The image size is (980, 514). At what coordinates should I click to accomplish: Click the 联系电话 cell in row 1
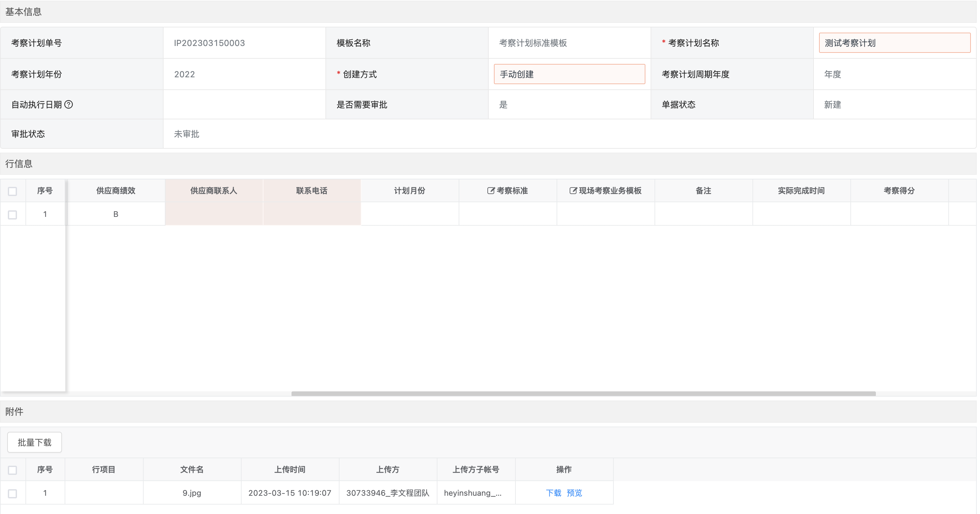(311, 214)
